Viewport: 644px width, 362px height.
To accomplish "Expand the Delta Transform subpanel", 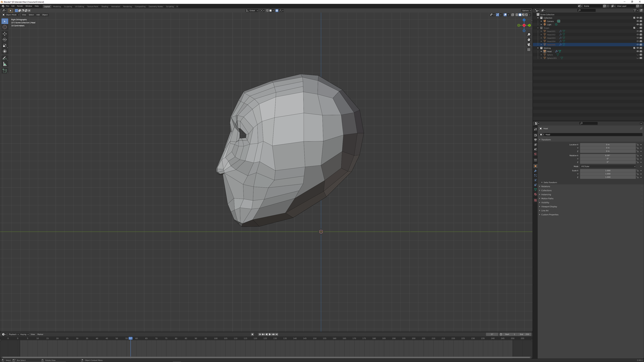I will [542, 183].
